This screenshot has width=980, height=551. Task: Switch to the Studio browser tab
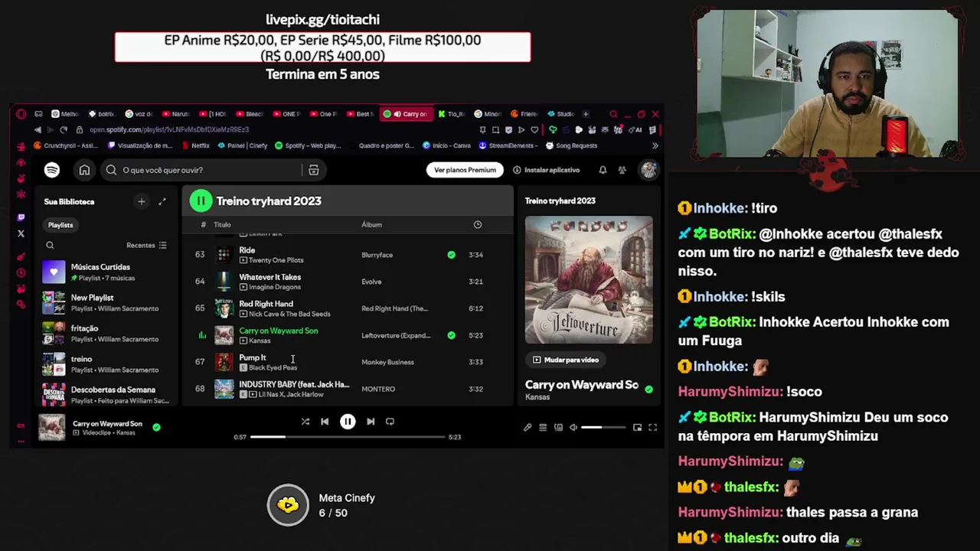(561, 114)
